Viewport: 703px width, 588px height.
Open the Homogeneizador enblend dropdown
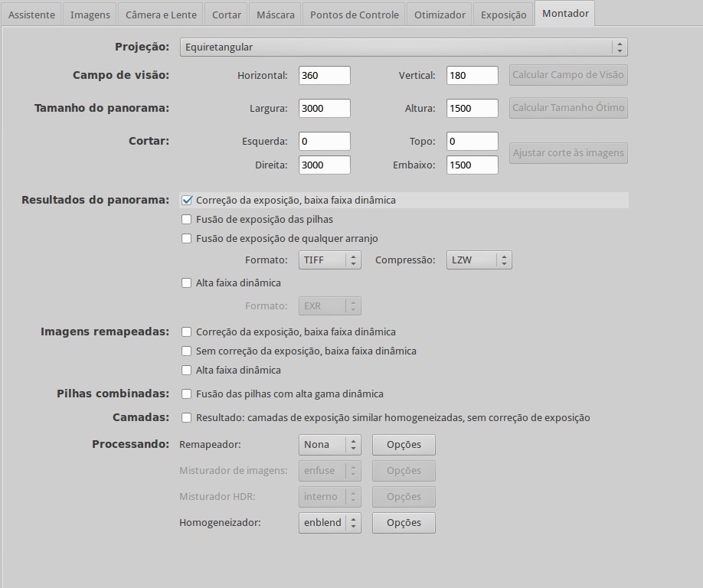[x=329, y=523]
